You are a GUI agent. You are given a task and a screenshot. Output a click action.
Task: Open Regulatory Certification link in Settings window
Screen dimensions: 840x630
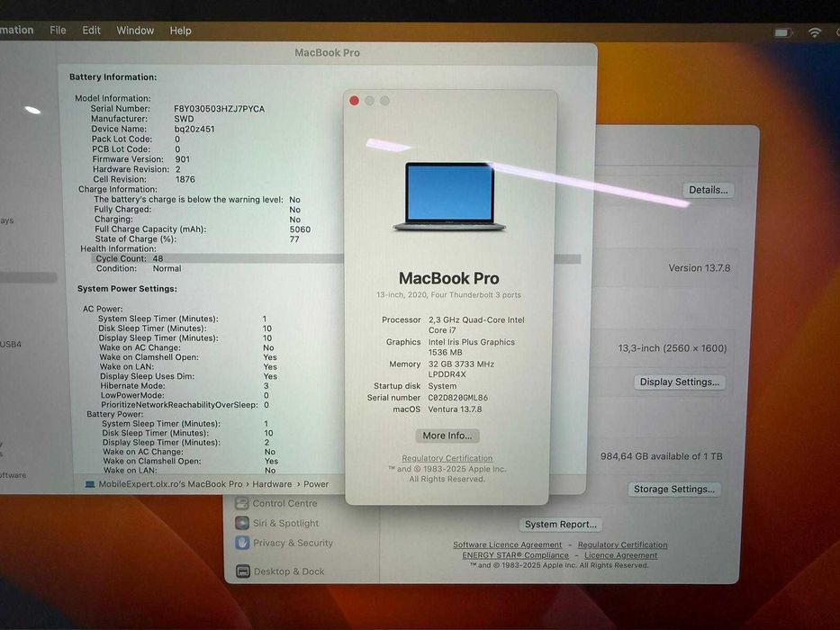(622, 544)
